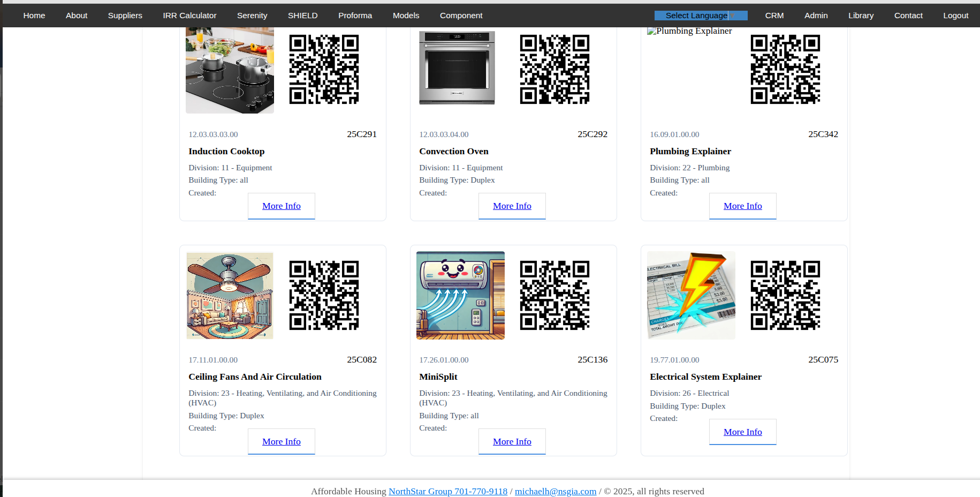Viewport: 980px width, 497px height.
Task: Click the Ceiling Fans product image
Action: [229, 295]
